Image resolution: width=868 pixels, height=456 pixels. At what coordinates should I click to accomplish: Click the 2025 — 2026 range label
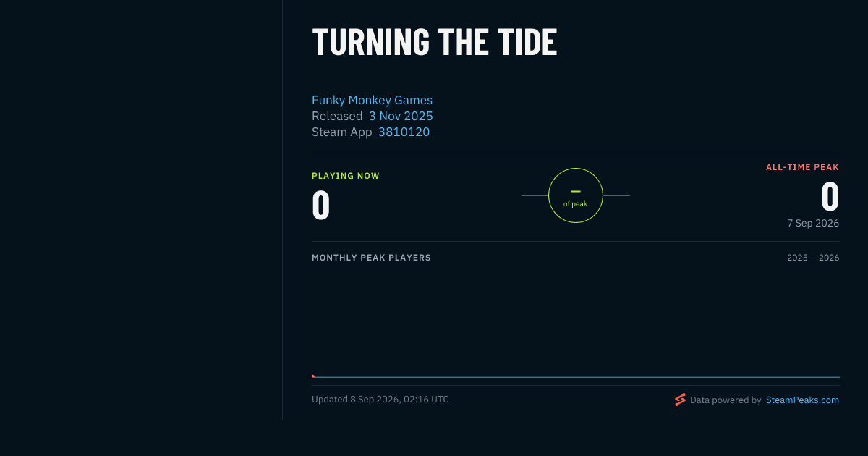[813, 258]
